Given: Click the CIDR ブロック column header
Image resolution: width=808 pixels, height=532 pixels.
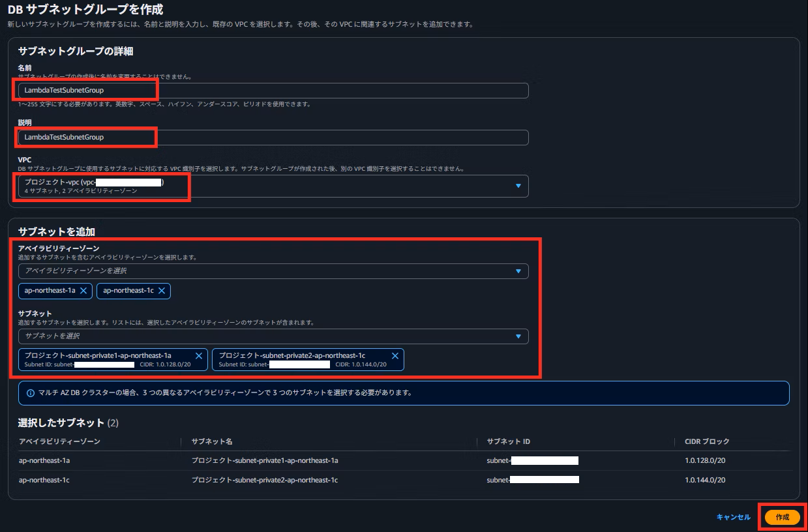Looking at the screenshot, I should [708, 442].
